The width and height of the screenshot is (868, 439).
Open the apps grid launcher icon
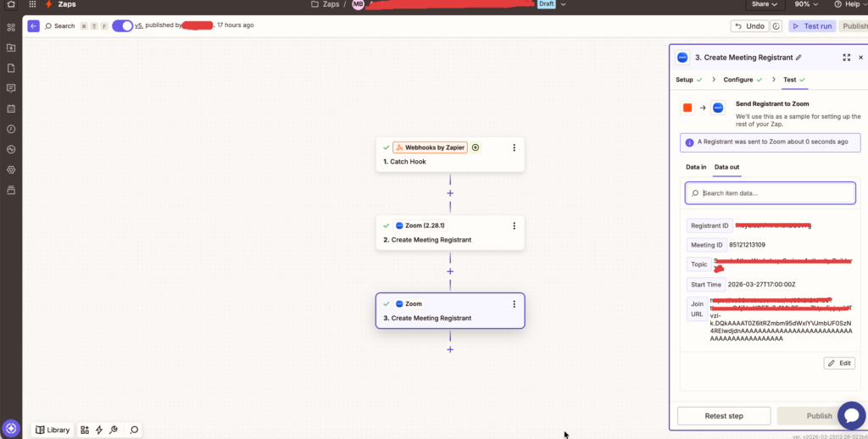point(33,4)
